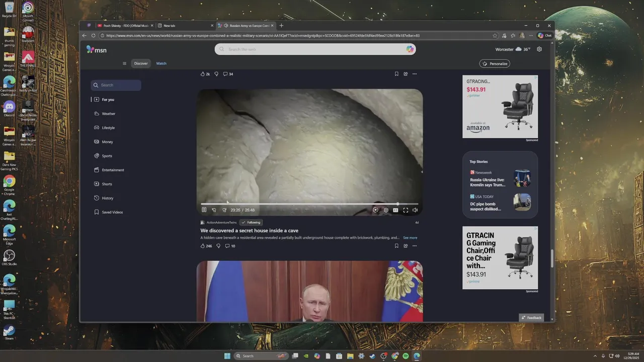Pause the cave video
The image size is (644, 362).
coord(204,210)
